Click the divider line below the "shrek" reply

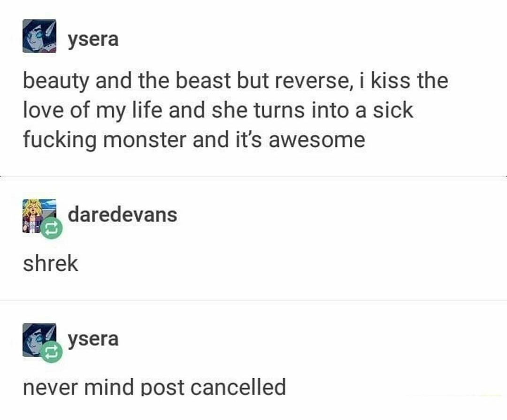253,300
